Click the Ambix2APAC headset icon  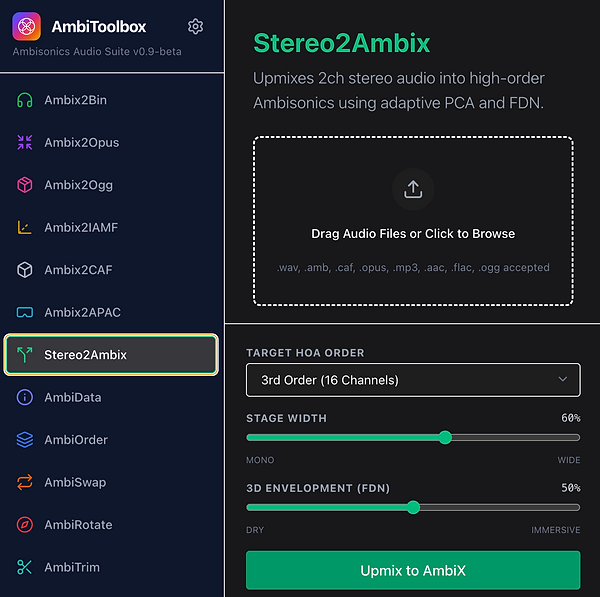pyautogui.click(x=25, y=312)
